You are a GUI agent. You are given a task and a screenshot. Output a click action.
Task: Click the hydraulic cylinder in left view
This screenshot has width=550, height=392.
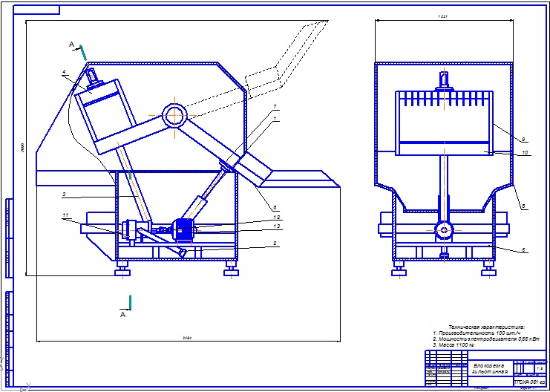[201, 204]
